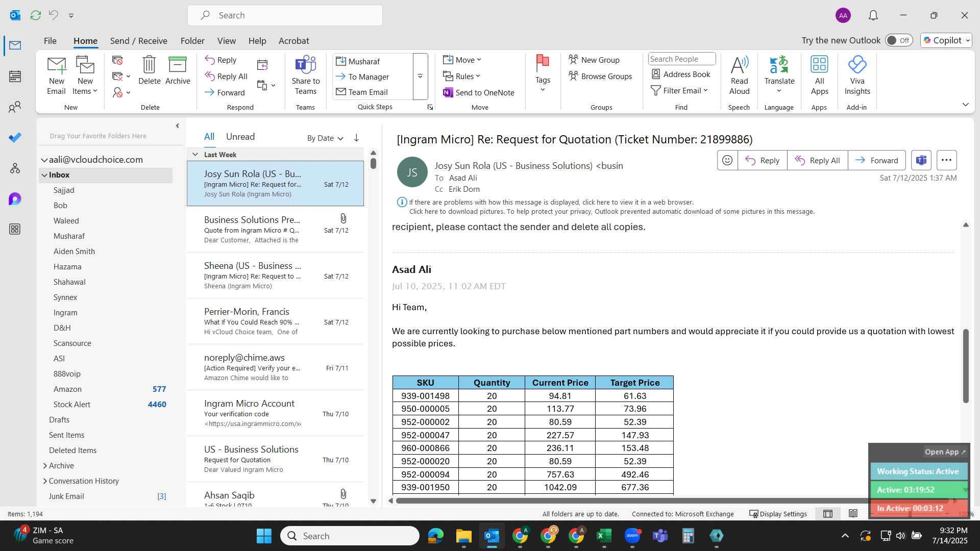Viewport: 980px width, 551px height.
Task: Open the Folder tab
Action: click(x=192, y=41)
